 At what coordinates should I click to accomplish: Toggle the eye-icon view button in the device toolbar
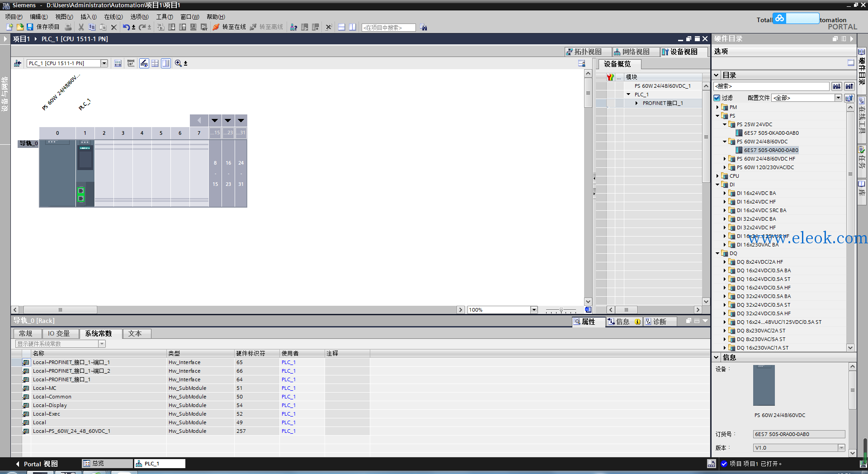click(x=144, y=63)
